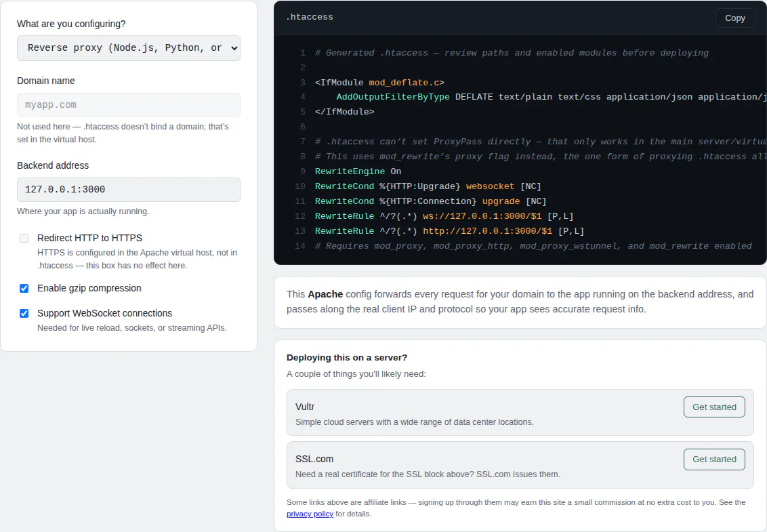
Task: Uncheck Support WebSocket connections
Action: click(24, 313)
